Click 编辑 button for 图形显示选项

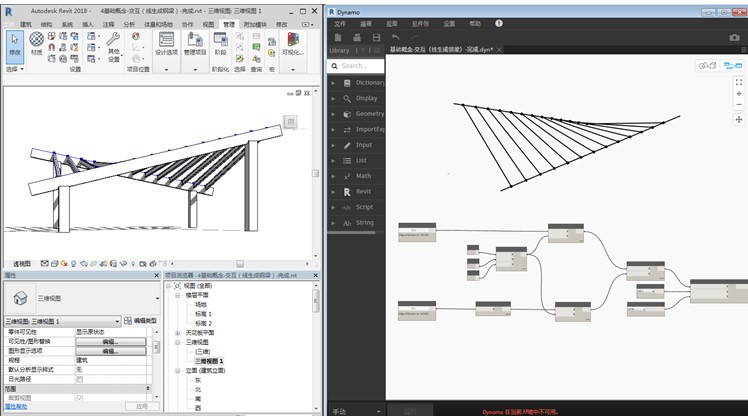[111, 351]
